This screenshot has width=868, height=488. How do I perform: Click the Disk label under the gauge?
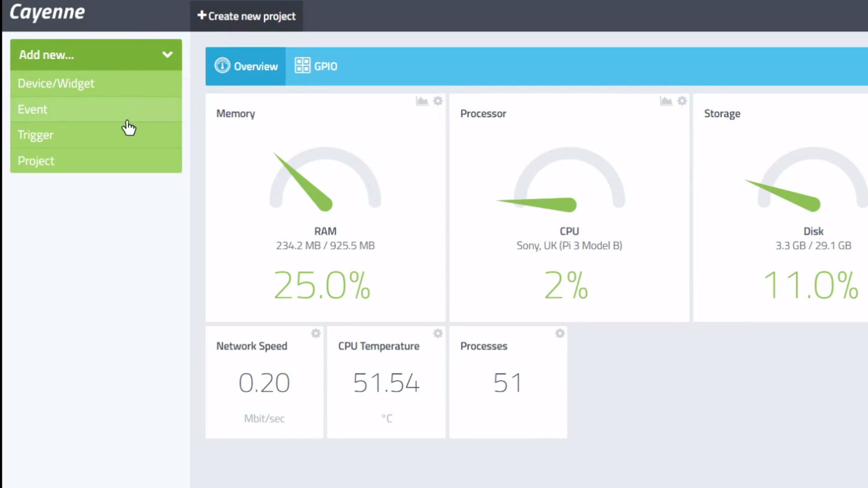click(x=813, y=231)
